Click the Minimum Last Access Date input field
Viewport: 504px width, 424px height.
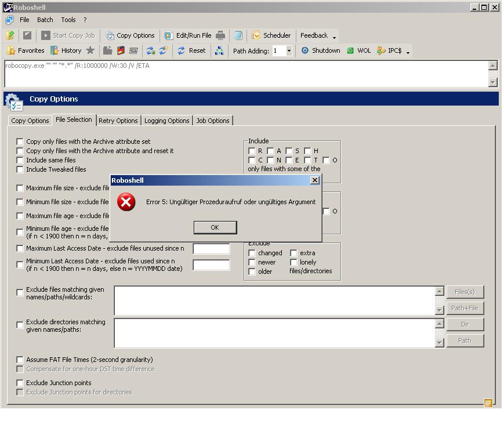(211, 265)
